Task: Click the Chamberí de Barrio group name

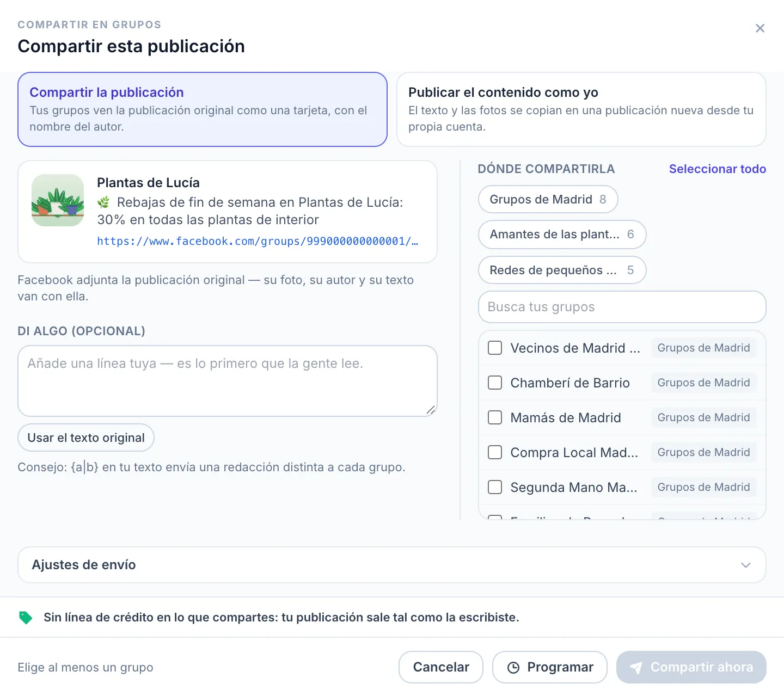Action: tap(570, 383)
